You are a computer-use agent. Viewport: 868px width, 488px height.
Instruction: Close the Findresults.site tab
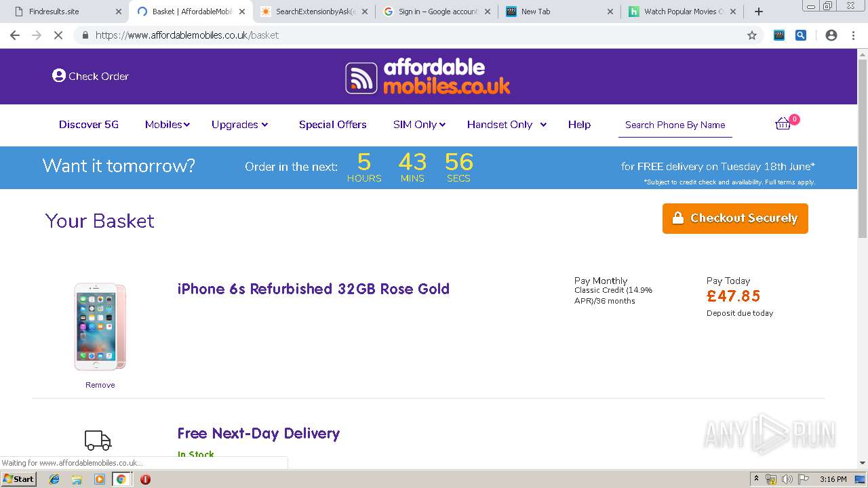[119, 12]
